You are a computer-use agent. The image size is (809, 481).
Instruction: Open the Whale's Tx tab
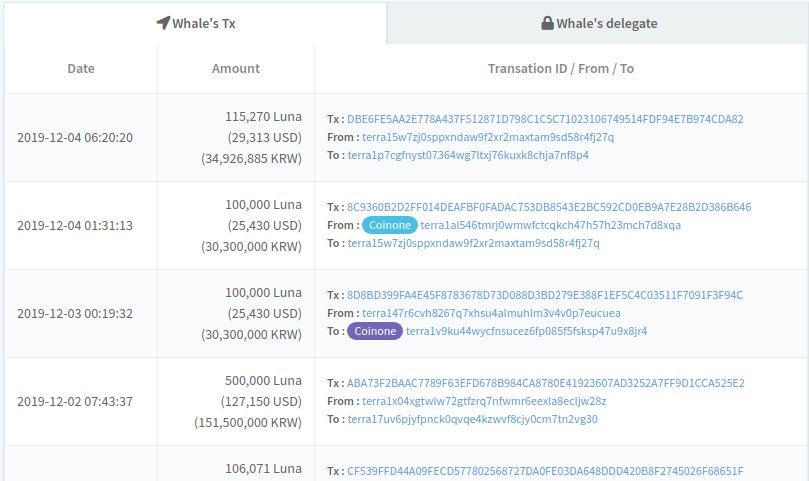(x=195, y=23)
